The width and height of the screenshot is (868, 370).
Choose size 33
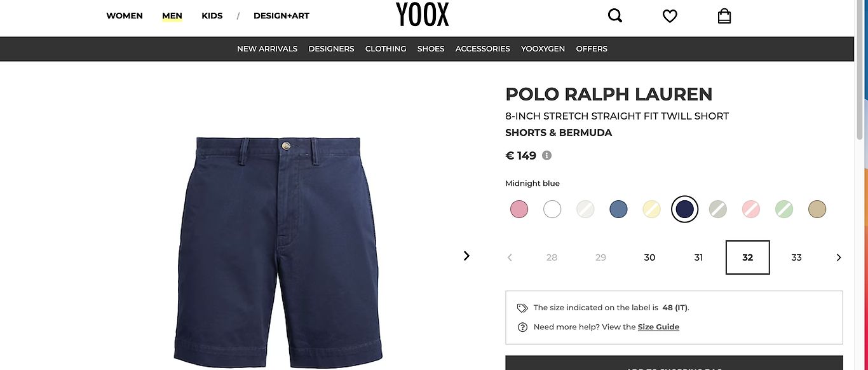[x=797, y=257]
